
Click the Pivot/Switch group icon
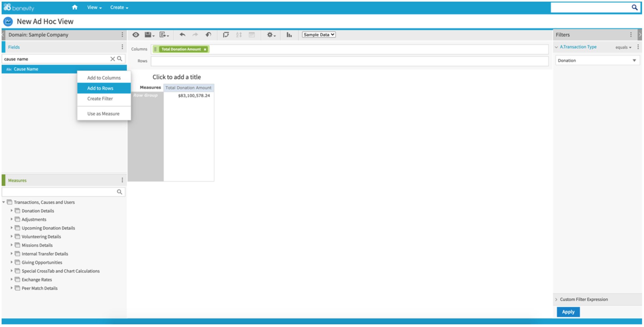click(226, 35)
